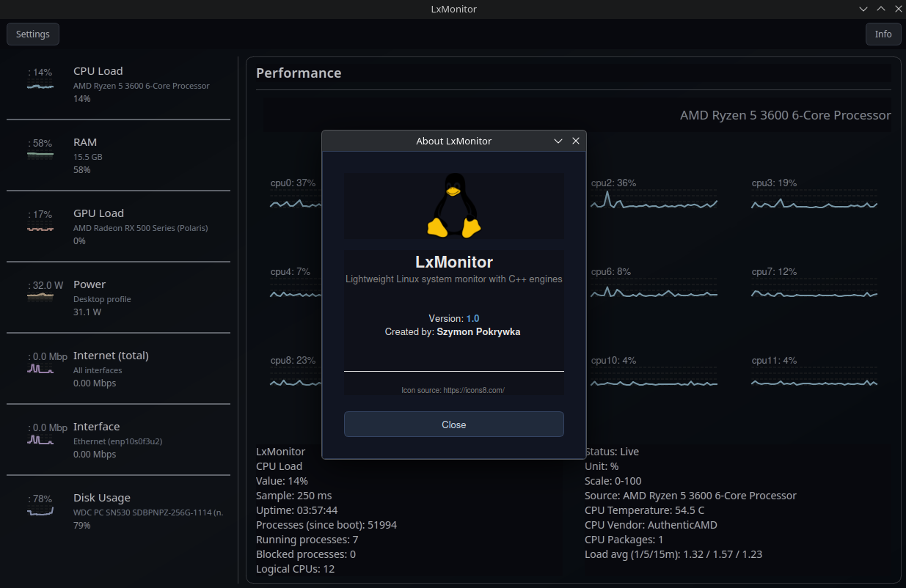Open the Settings button
Viewport: 906px width, 588px height.
[x=33, y=34]
